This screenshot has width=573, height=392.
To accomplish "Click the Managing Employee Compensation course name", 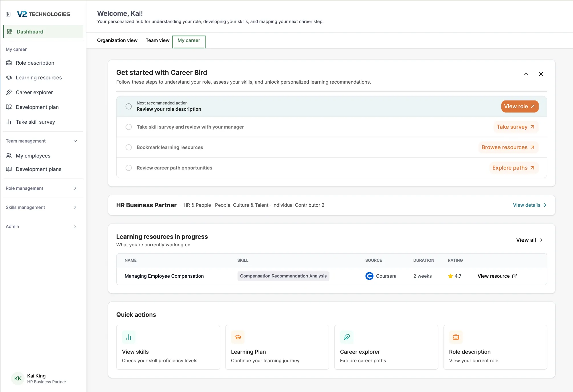I will tap(164, 276).
